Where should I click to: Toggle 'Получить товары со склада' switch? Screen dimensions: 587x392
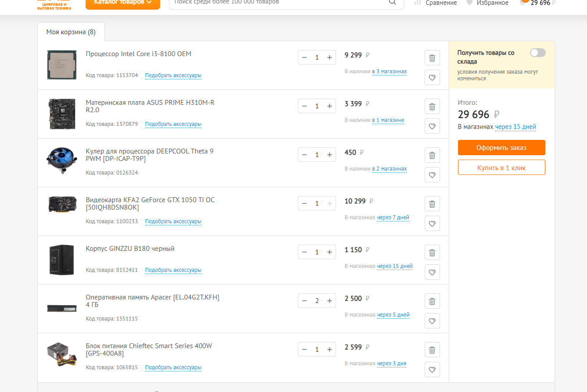tap(538, 53)
